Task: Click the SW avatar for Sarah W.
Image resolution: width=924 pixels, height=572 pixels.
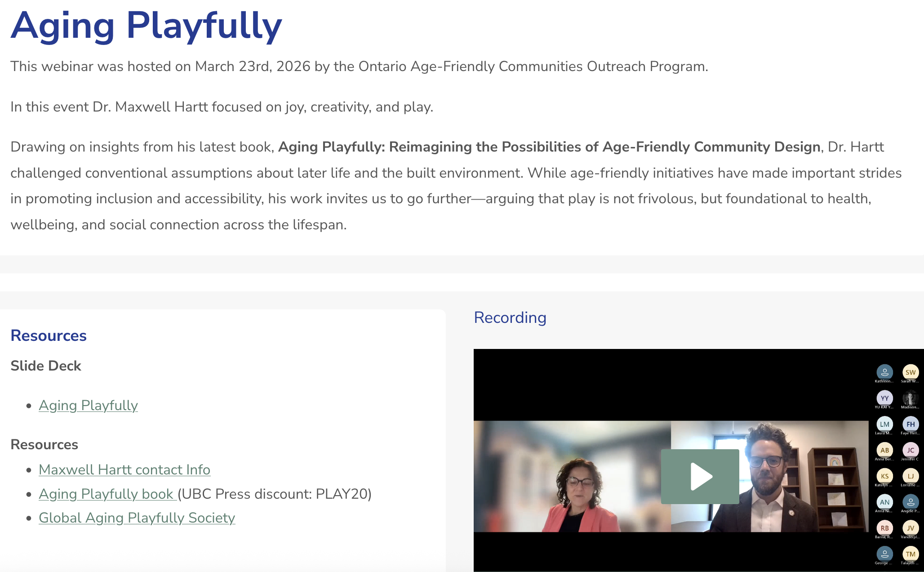Action: (910, 372)
